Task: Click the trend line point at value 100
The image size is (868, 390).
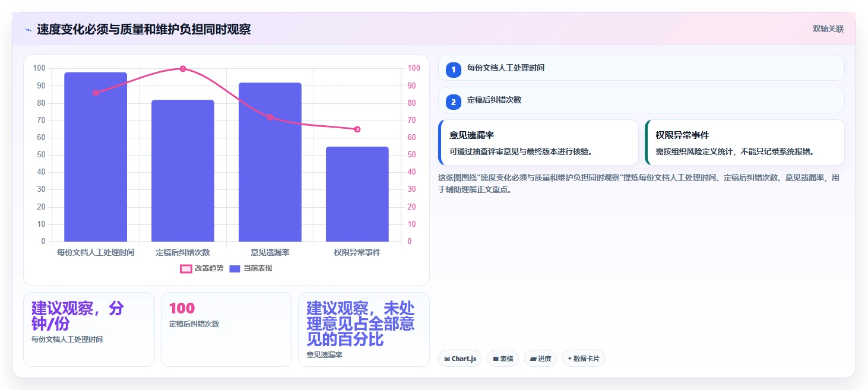Action: coord(183,69)
